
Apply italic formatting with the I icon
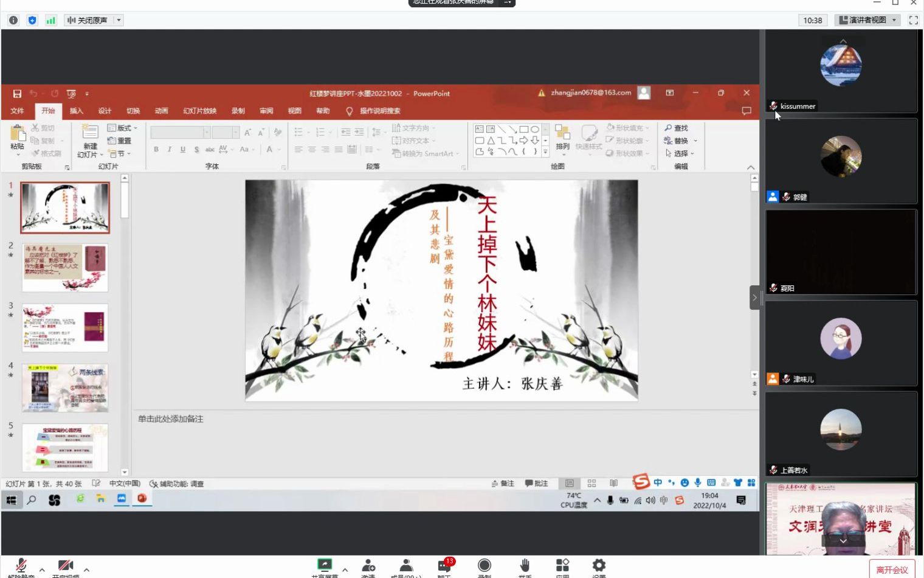click(x=170, y=149)
